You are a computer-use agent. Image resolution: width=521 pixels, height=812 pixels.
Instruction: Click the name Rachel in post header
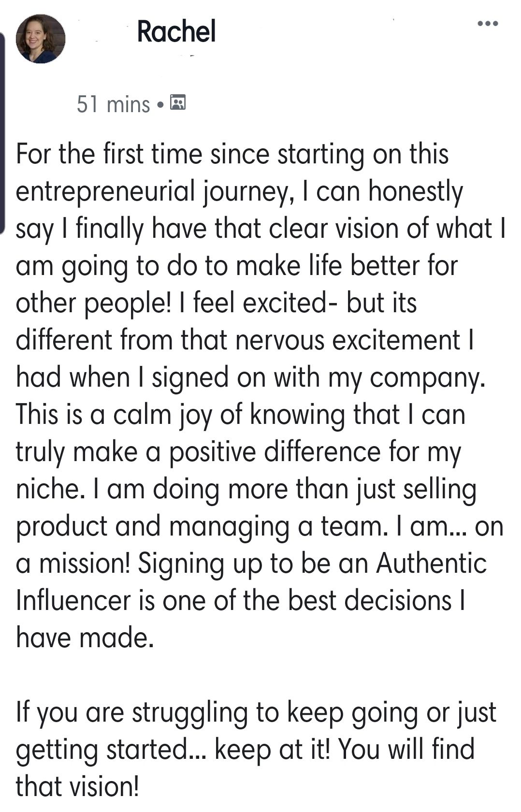tap(176, 31)
